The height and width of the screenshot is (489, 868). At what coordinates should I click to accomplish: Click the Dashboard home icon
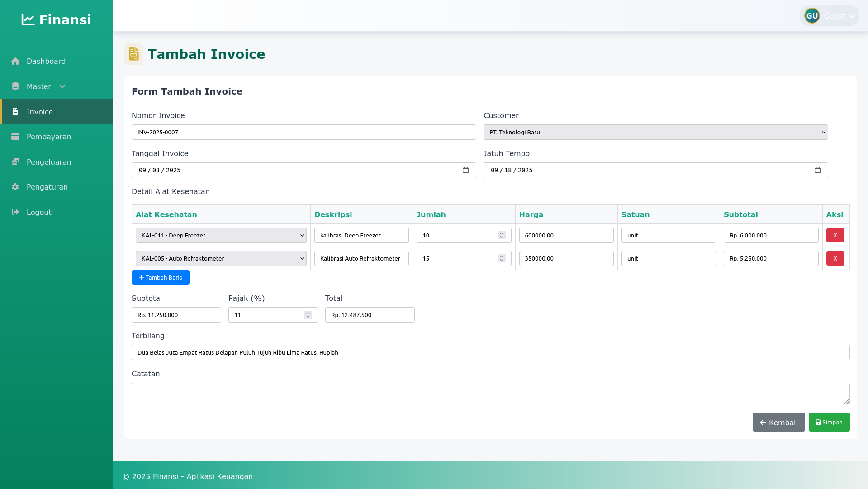click(x=15, y=61)
